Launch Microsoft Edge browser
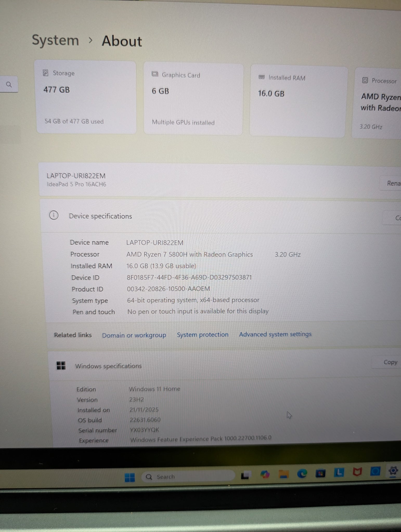The width and height of the screenshot is (401, 532). (302, 474)
